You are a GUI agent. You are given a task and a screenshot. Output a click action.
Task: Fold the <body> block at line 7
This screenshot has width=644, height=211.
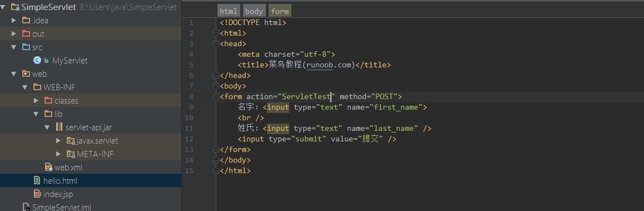pyautogui.click(x=216, y=86)
